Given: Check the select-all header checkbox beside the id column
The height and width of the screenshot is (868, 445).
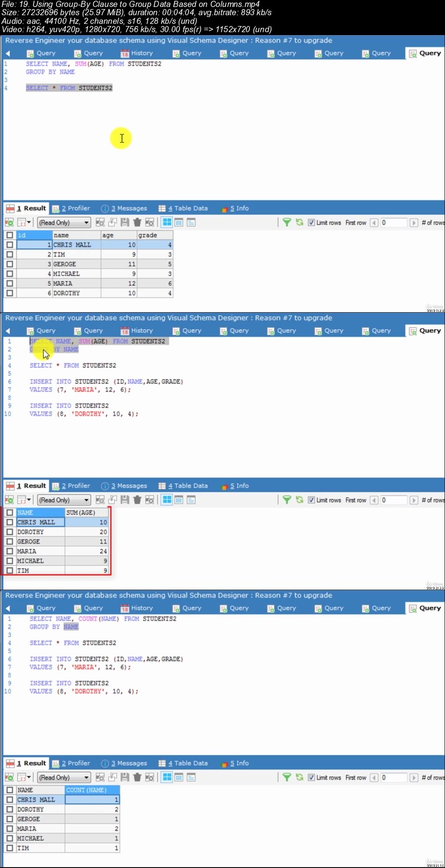Looking at the screenshot, I should coord(10,235).
